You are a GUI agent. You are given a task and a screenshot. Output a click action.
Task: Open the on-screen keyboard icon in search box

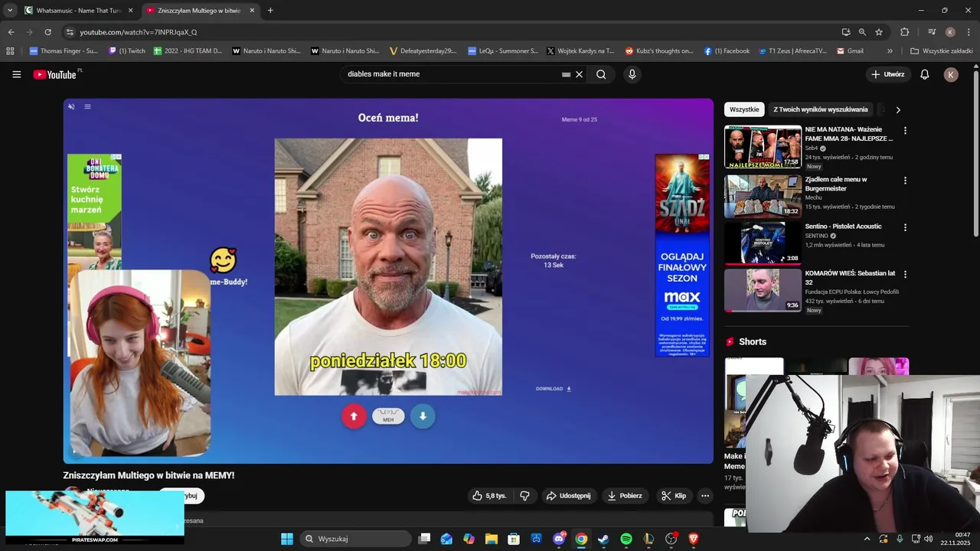click(x=566, y=74)
